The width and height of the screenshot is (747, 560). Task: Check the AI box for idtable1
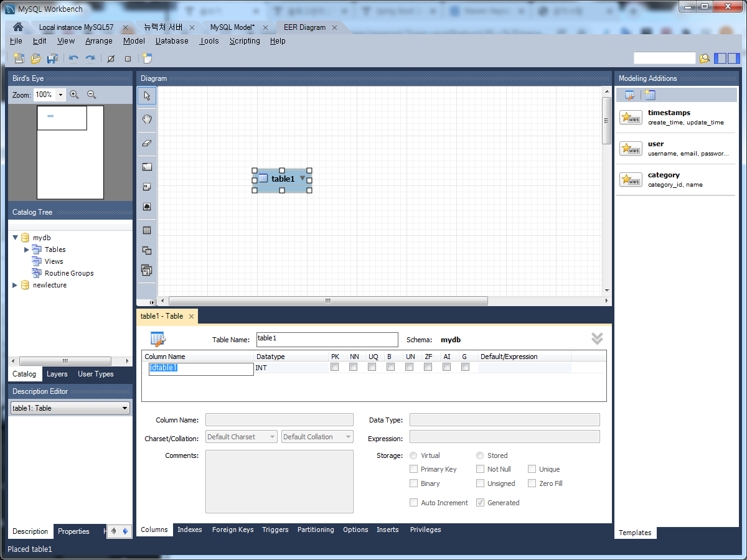[x=447, y=367]
